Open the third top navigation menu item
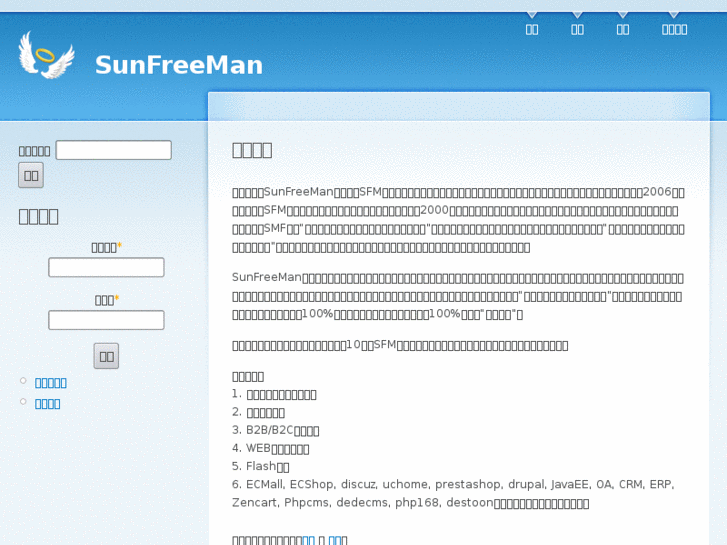727x545 pixels. pos(623,30)
